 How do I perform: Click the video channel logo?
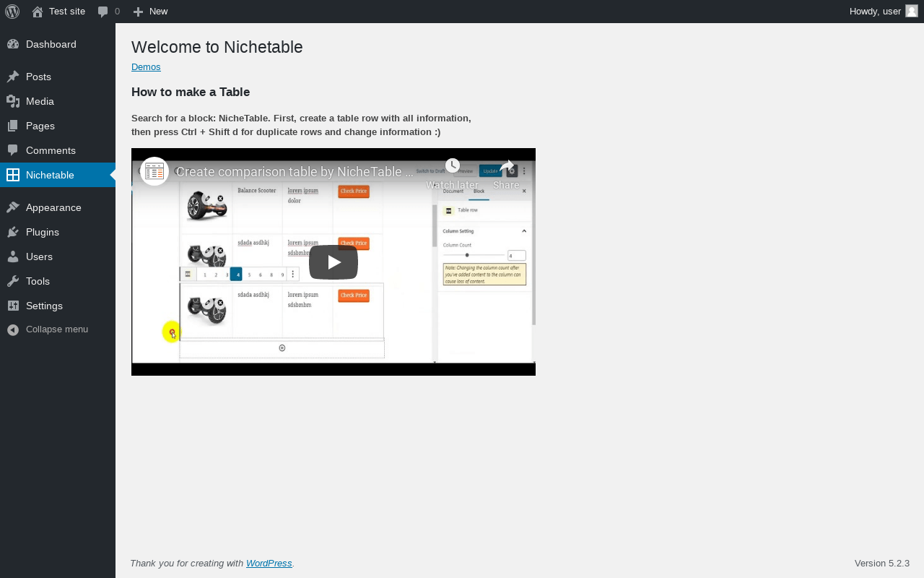tap(154, 171)
